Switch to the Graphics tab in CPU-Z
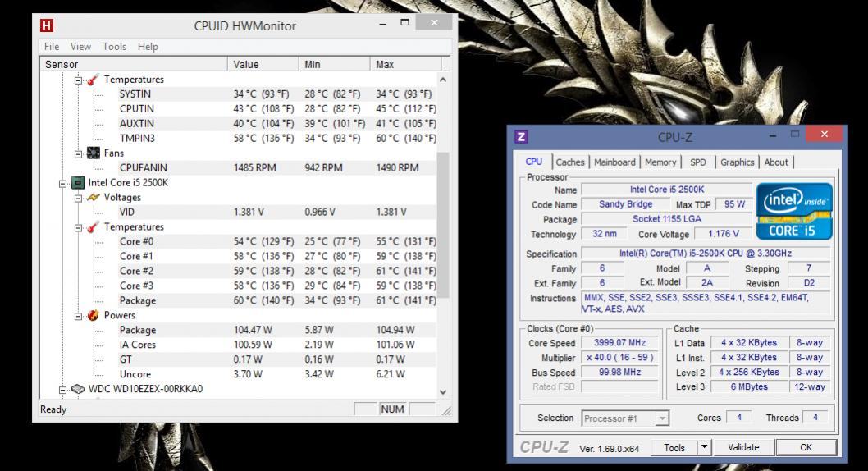The height and width of the screenshot is (471, 868). 737,162
